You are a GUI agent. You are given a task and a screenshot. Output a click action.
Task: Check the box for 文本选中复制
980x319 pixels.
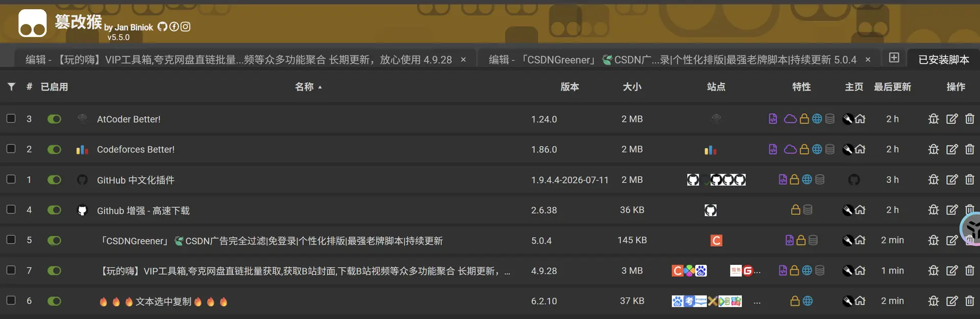point(11,300)
